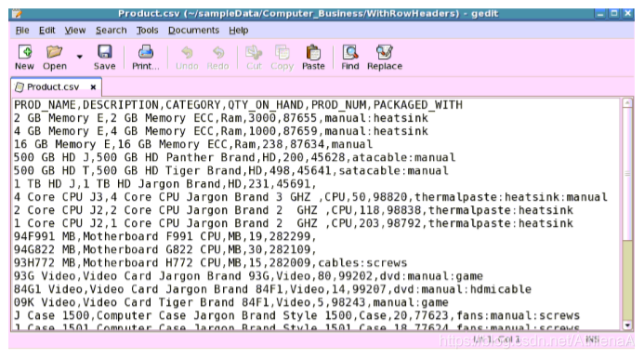Click the '500 GB HD T' line
Image resolution: width=644 pixels, height=358 pixels.
(x=231, y=171)
